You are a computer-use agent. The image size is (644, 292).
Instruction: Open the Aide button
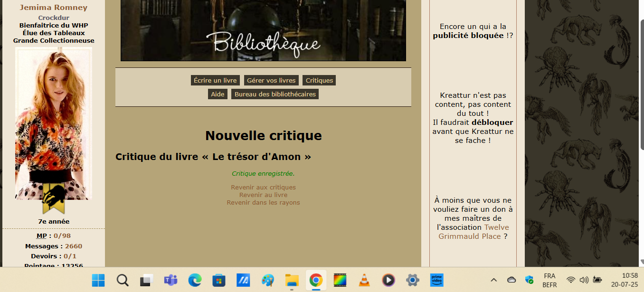point(218,94)
